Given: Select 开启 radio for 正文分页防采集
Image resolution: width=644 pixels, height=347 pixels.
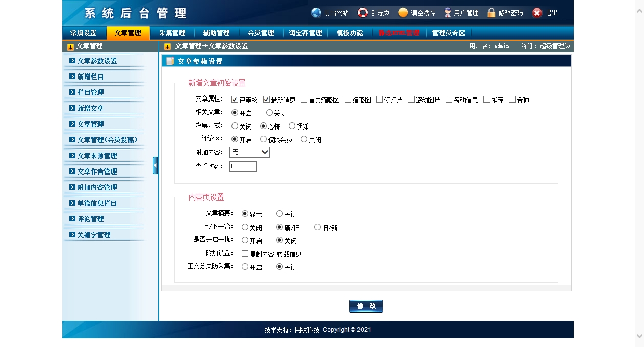Looking at the screenshot, I should pyautogui.click(x=245, y=267).
